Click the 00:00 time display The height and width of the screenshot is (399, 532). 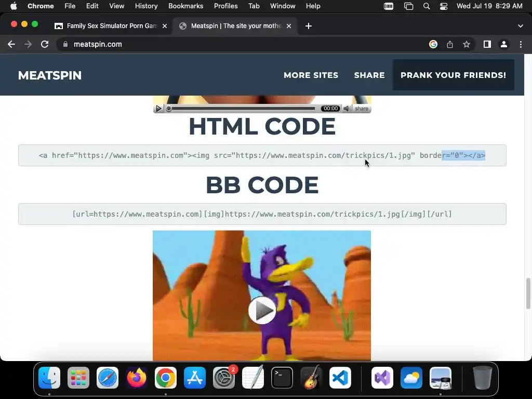pyautogui.click(x=330, y=109)
